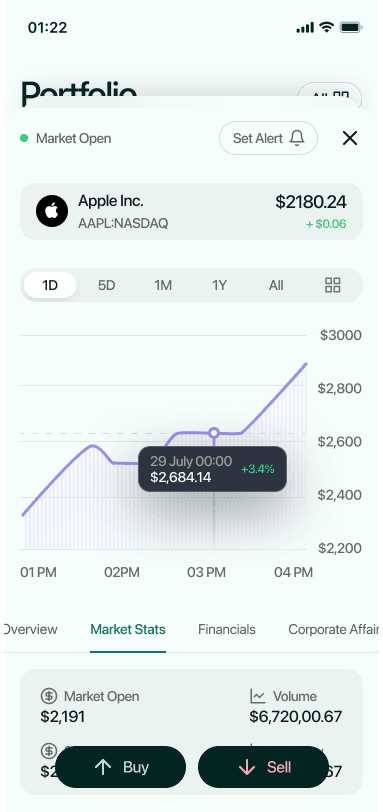Click the Apple Inc. price card
Screen dimensions: 383x812
(192, 211)
